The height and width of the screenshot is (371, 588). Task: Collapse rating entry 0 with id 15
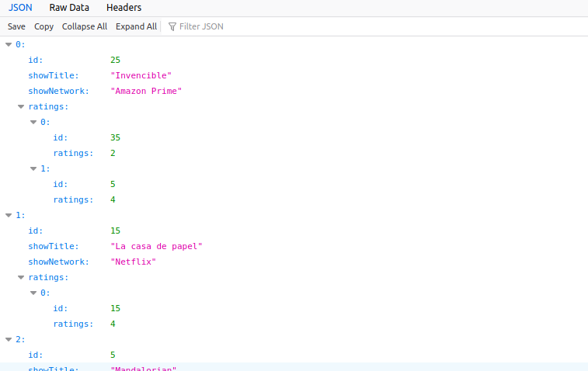(33, 293)
